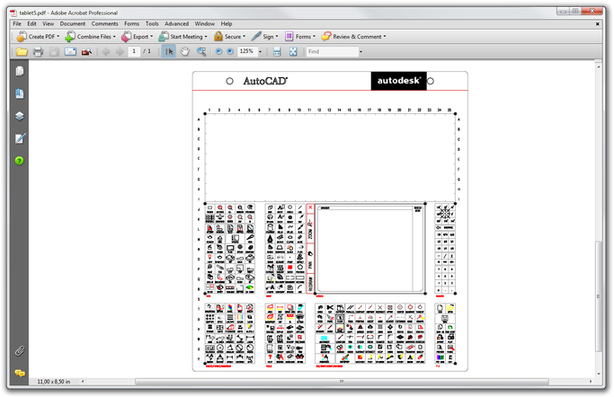Viewport: 614px width, 397px height.
Task: Open the Comments panel at sidebar bottom
Action: point(19,373)
